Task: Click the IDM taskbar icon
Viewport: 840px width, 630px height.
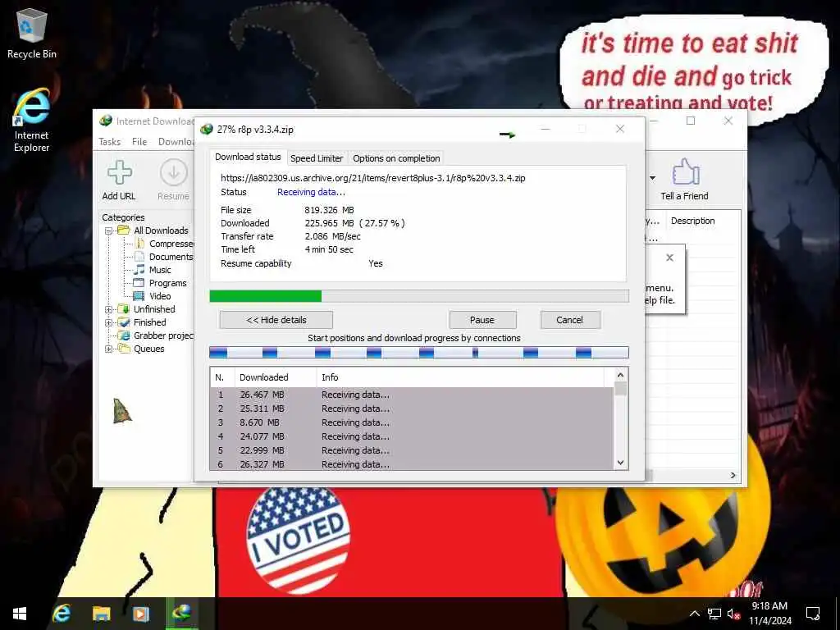Action: [x=181, y=614]
